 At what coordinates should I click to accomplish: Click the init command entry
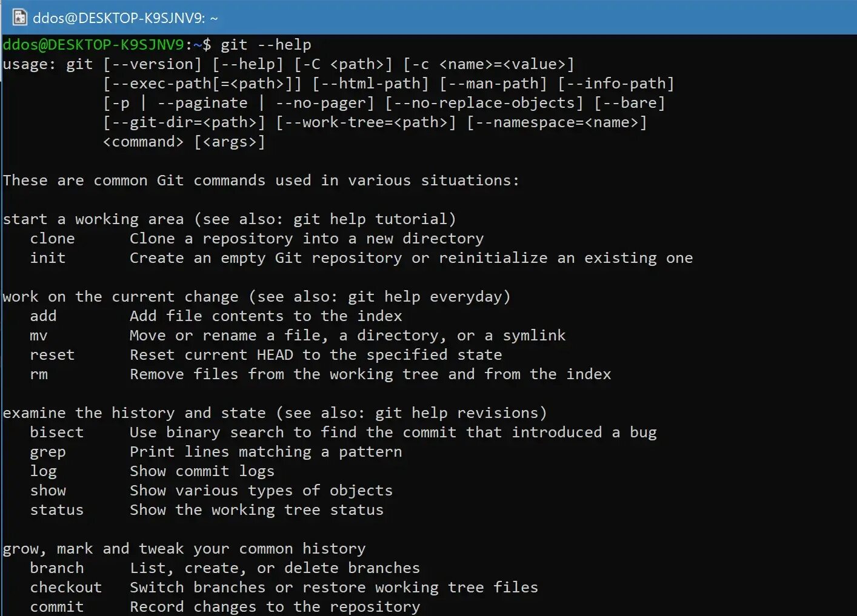pos(48,258)
